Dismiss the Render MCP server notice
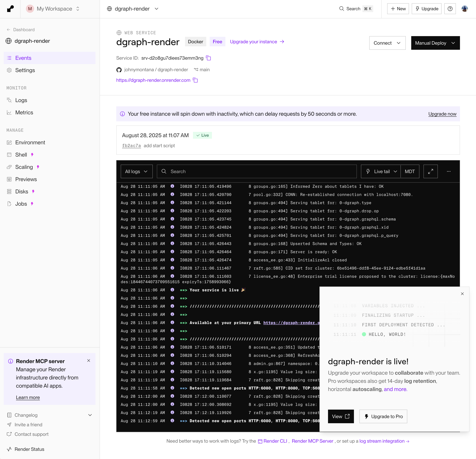 pos(89,361)
